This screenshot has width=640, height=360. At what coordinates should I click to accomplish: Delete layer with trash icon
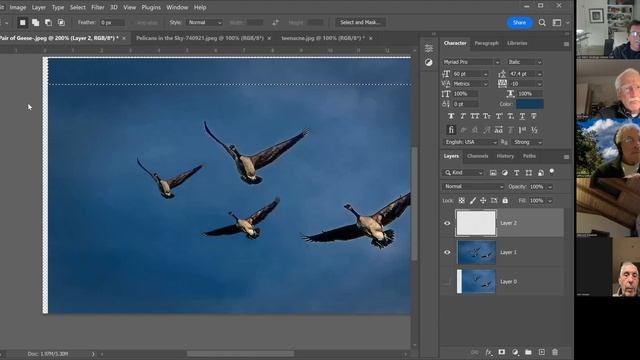click(555, 352)
